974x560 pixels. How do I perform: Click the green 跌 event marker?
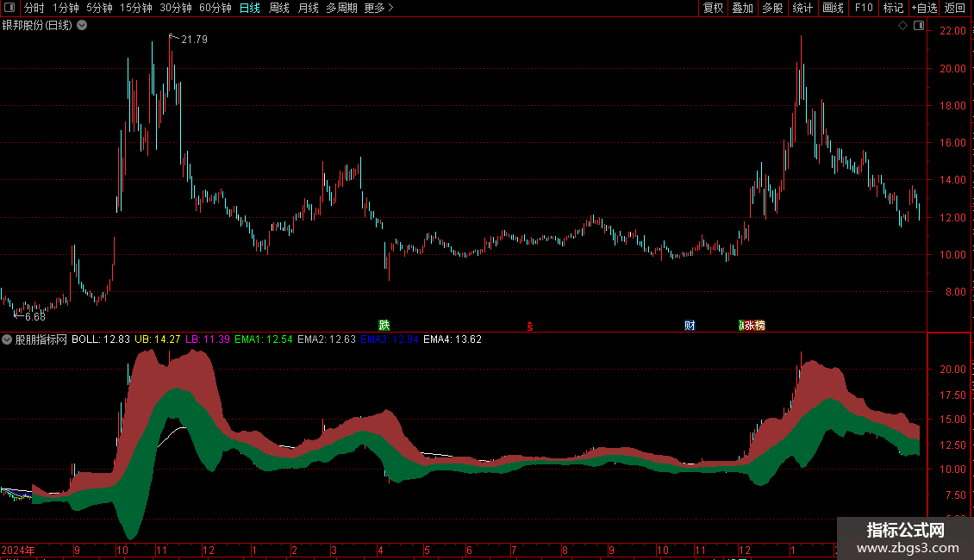point(384,326)
